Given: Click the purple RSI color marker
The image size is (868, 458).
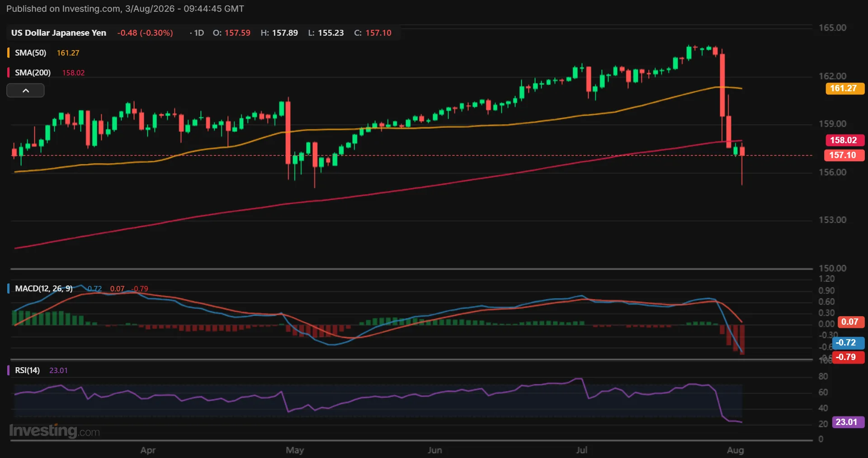Looking at the screenshot, I should point(8,370).
